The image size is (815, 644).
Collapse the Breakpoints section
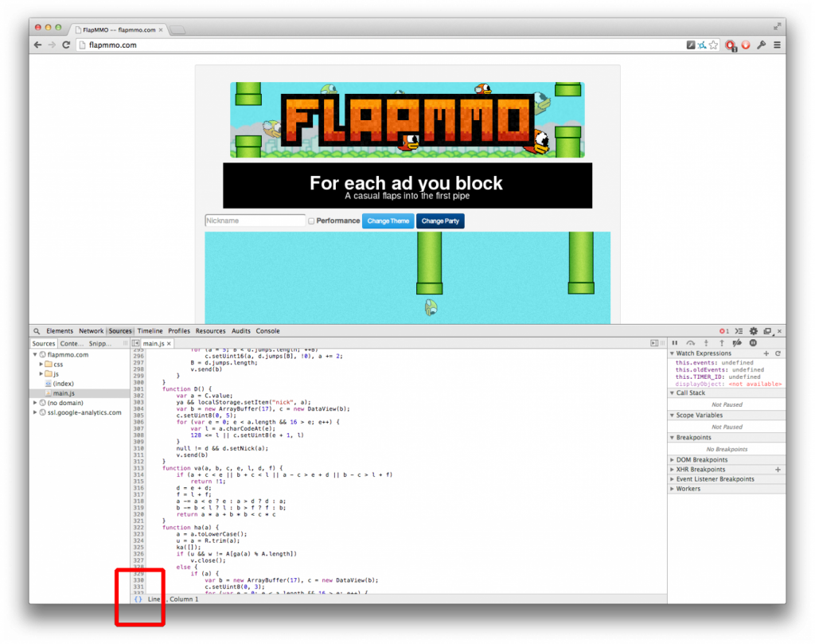point(672,438)
